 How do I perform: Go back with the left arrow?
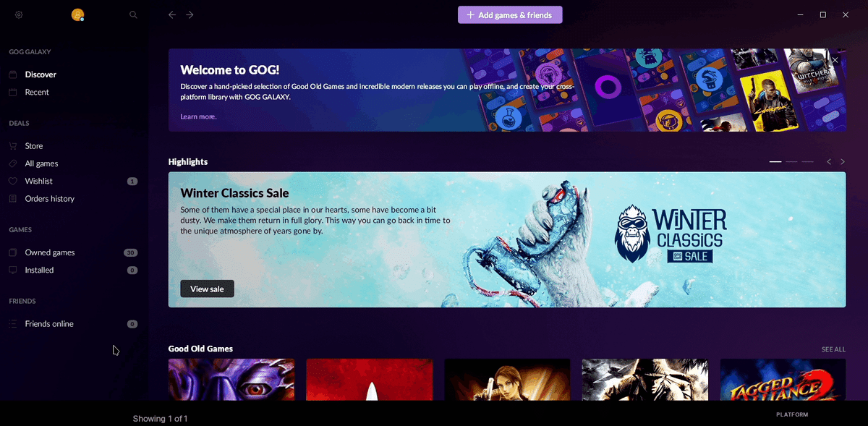(x=172, y=14)
